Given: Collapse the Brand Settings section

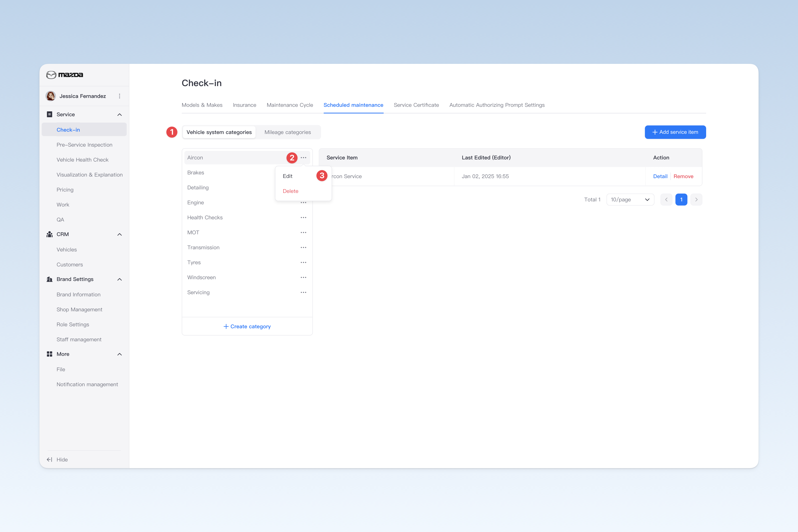Looking at the screenshot, I should 119,279.
